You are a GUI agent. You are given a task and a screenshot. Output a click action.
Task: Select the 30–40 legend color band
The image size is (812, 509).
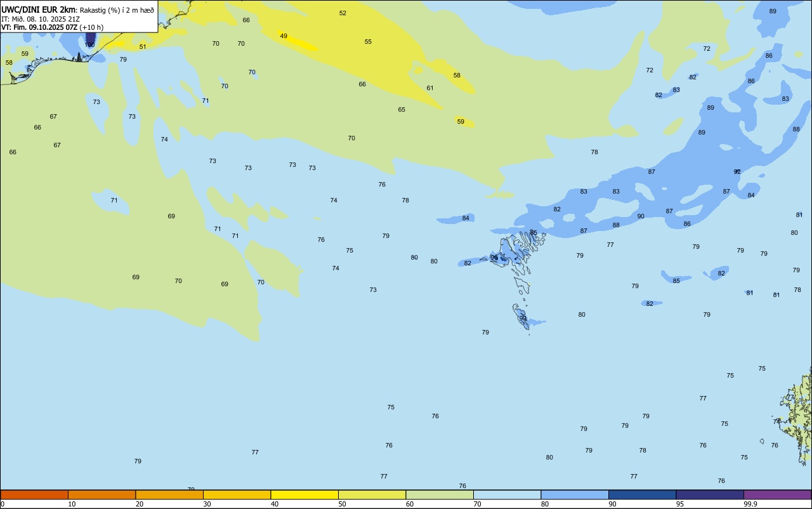pyautogui.click(x=237, y=494)
